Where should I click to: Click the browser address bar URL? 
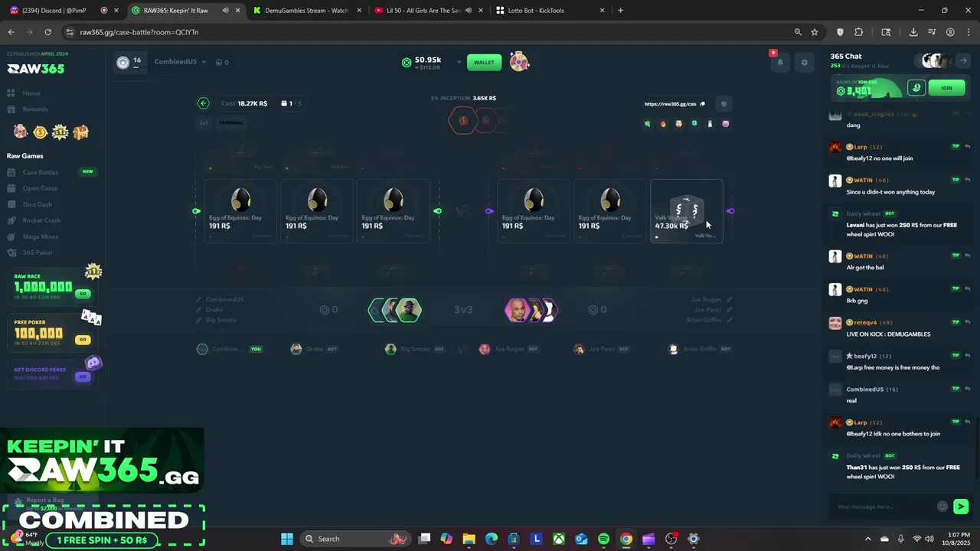tap(139, 32)
